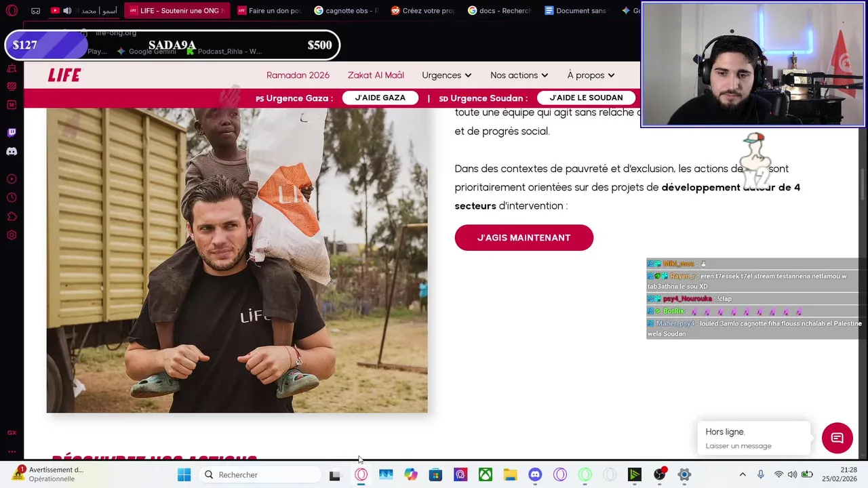The width and height of the screenshot is (868, 488).
Task: Open volume speaker tray icon
Action: point(792,474)
